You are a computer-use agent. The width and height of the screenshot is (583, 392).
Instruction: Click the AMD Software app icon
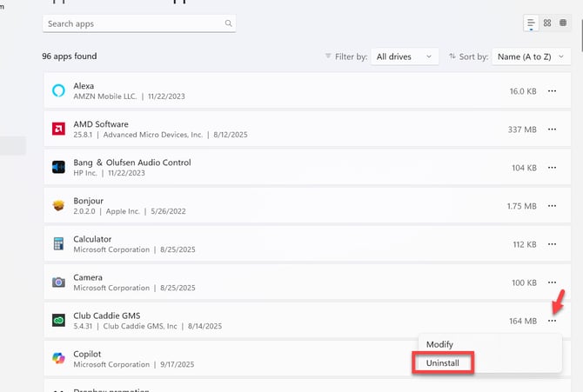point(58,129)
